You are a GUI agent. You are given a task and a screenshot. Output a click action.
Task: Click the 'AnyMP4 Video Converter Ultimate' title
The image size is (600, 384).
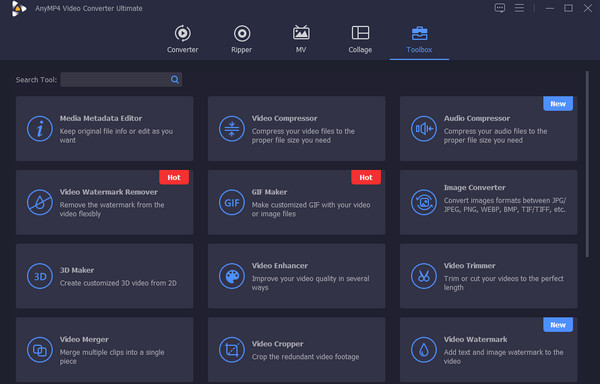tap(89, 8)
